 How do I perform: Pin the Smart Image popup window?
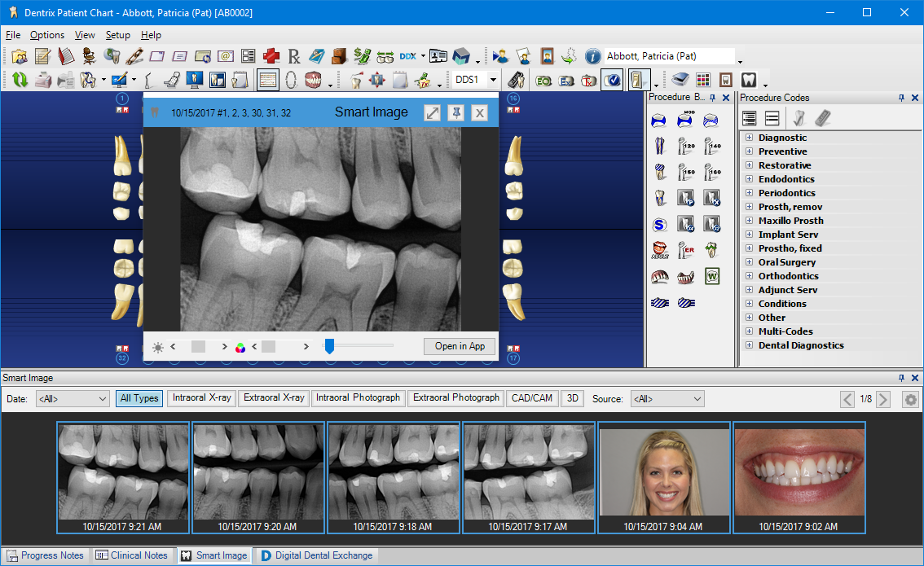pyautogui.click(x=456, y=112)
